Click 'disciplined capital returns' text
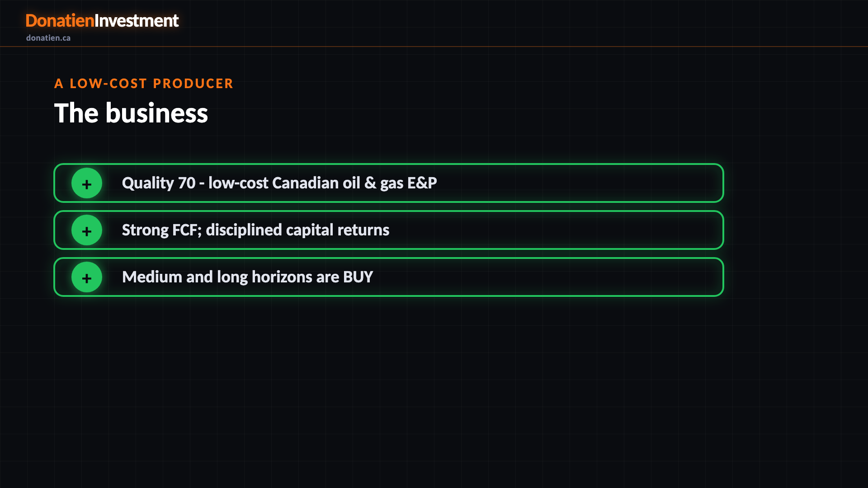868x488 pixels. [297, 230]
